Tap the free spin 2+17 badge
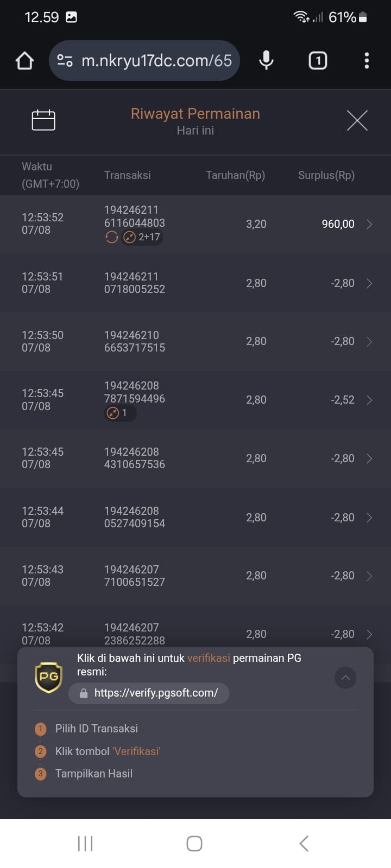 (x=142, y=237)
